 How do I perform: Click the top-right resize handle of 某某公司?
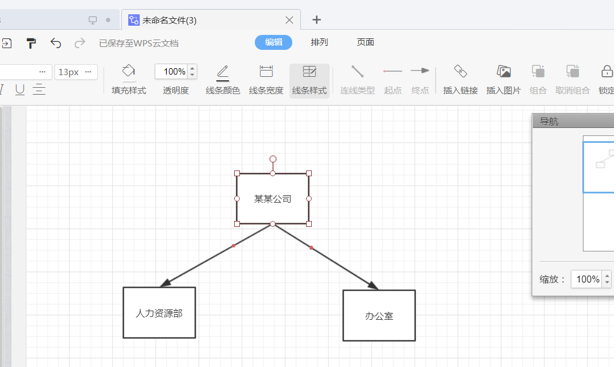coord(309,173)
